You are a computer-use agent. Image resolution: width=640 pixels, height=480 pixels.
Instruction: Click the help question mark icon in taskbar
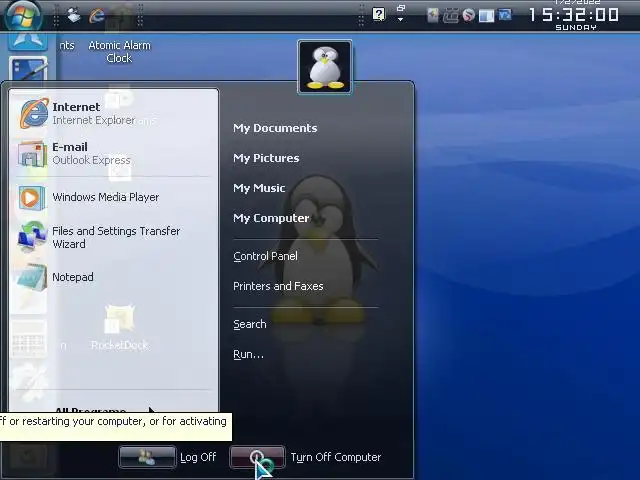[x=379, y=15]
